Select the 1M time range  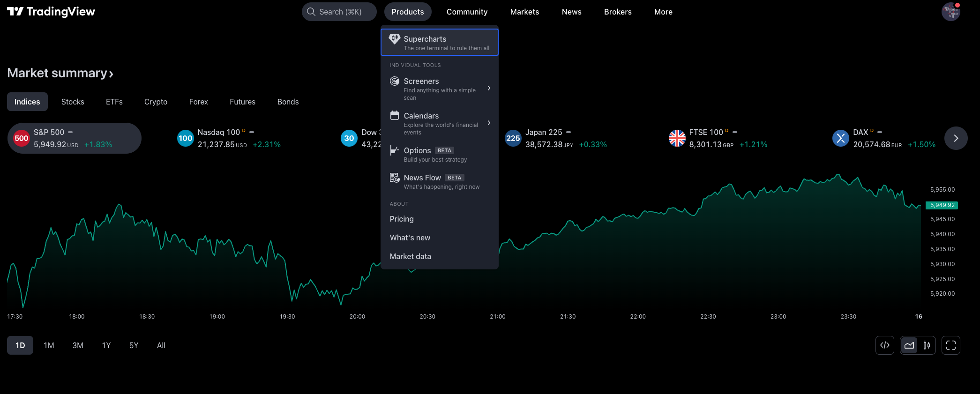coord(49,345)
